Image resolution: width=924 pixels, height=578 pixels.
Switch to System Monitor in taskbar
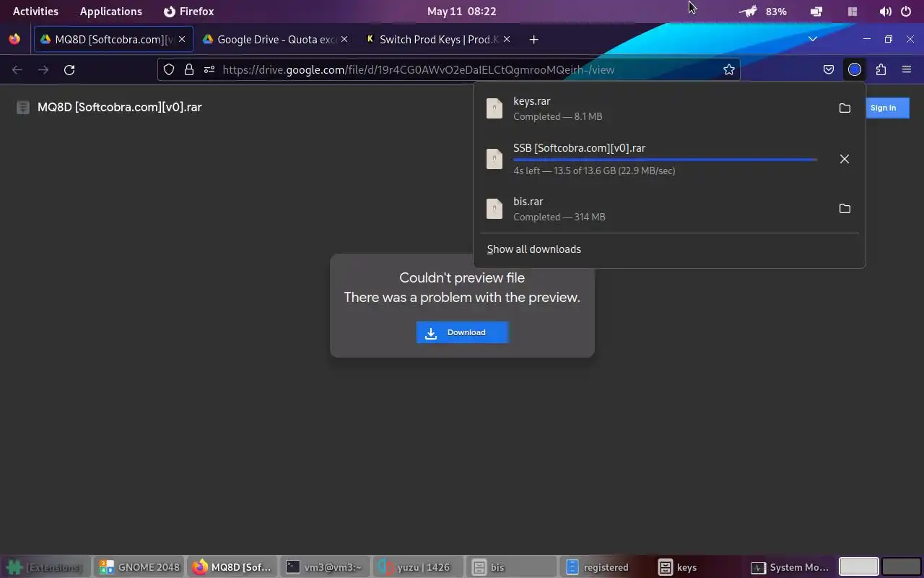point(791,567)
